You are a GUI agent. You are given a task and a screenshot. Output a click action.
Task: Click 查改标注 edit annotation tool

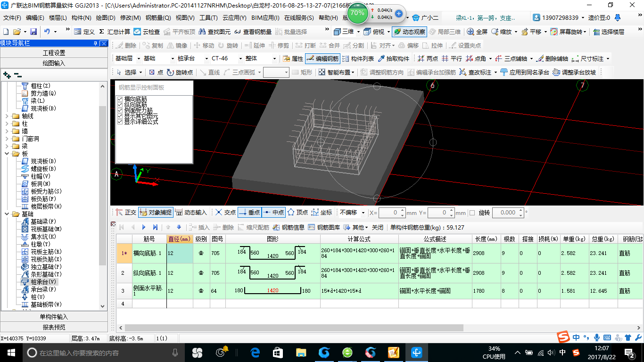[x=476, y=72]
